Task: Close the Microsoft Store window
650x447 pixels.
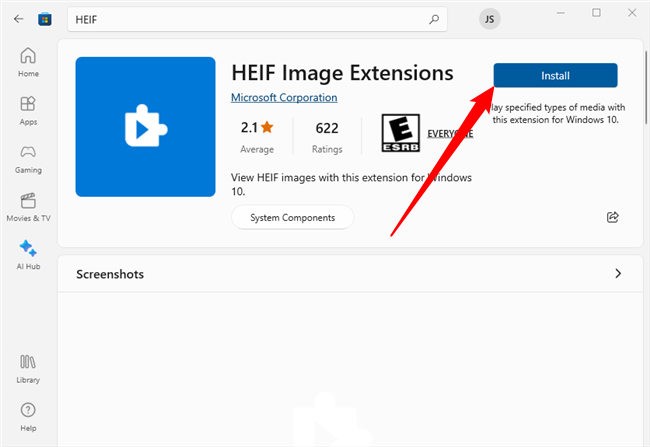Action: click(x=632, y=13)
